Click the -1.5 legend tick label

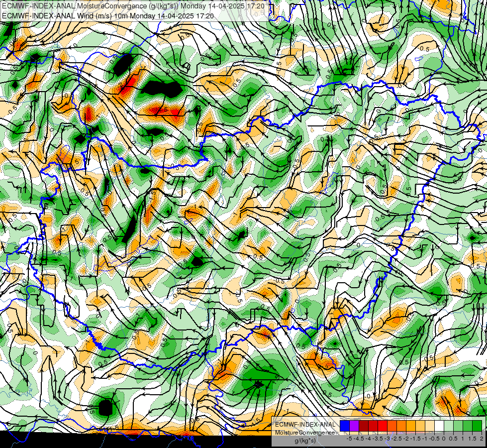[415, 439]
